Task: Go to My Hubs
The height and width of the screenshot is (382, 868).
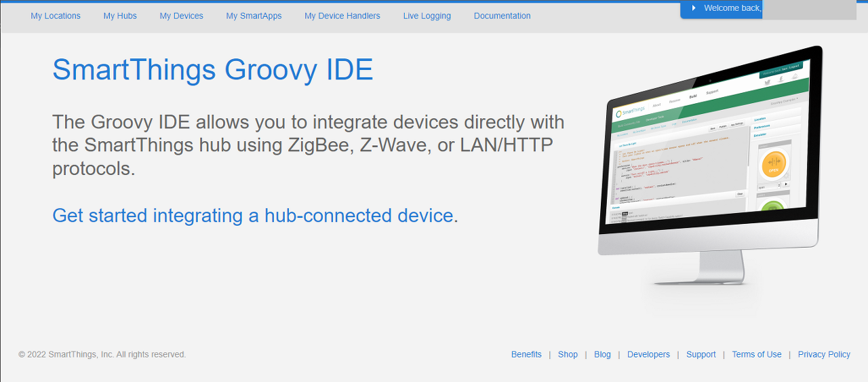Action: (x=120, y=16)
